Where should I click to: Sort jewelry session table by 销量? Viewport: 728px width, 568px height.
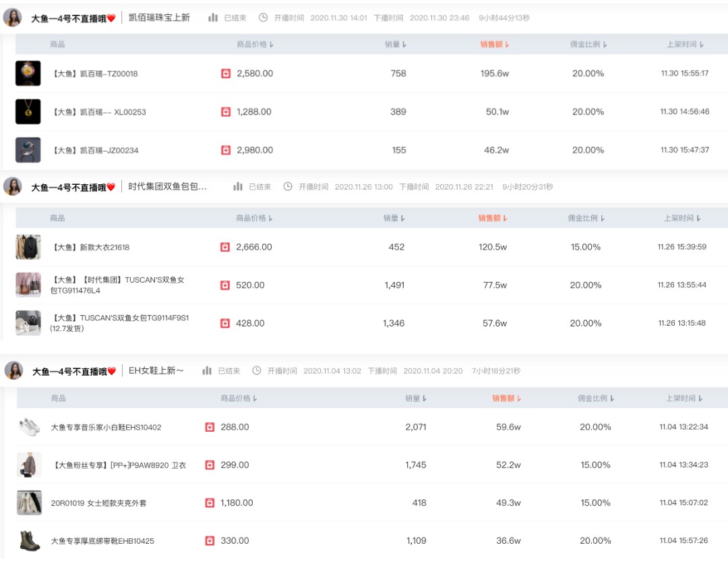(x=396, y=44)
